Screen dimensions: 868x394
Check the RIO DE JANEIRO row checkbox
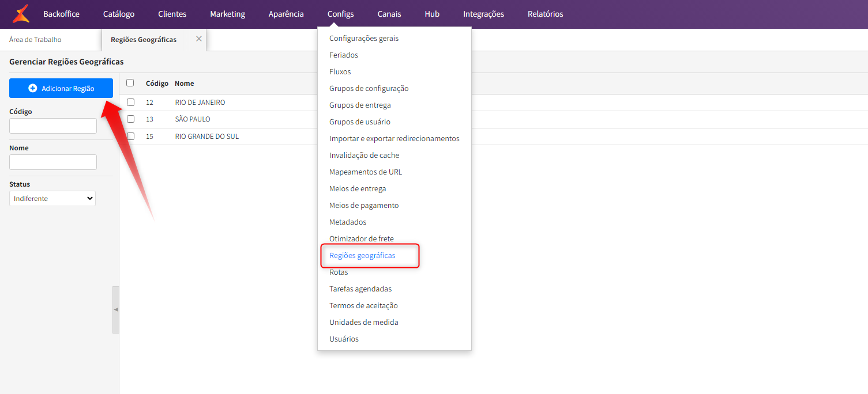click(x=130, y=102)
